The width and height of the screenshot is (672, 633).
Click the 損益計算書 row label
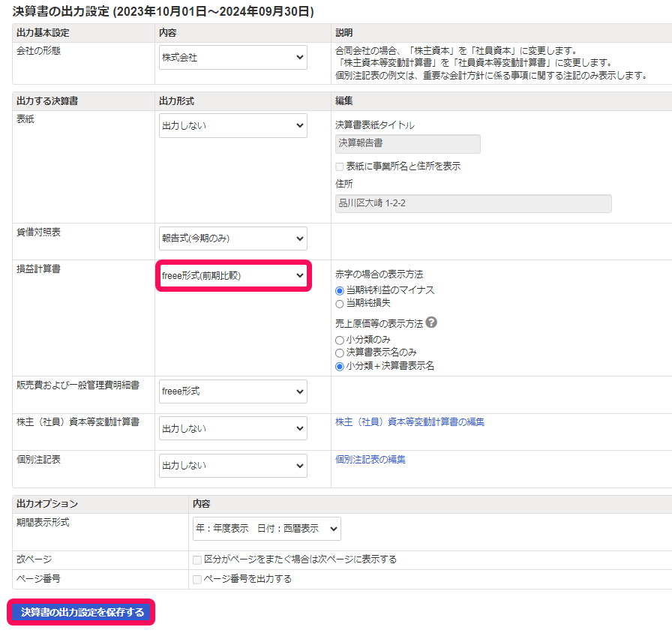click(x=38, y=269)
